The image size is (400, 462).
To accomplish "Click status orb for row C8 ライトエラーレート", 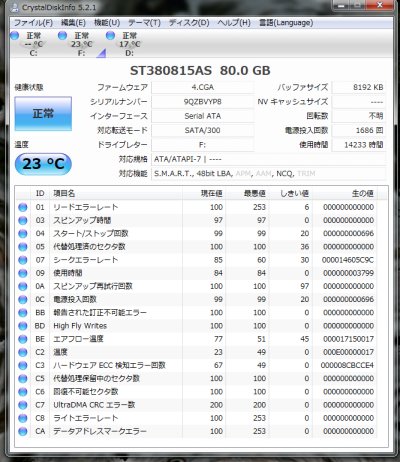I will click(x=23, y=418).
